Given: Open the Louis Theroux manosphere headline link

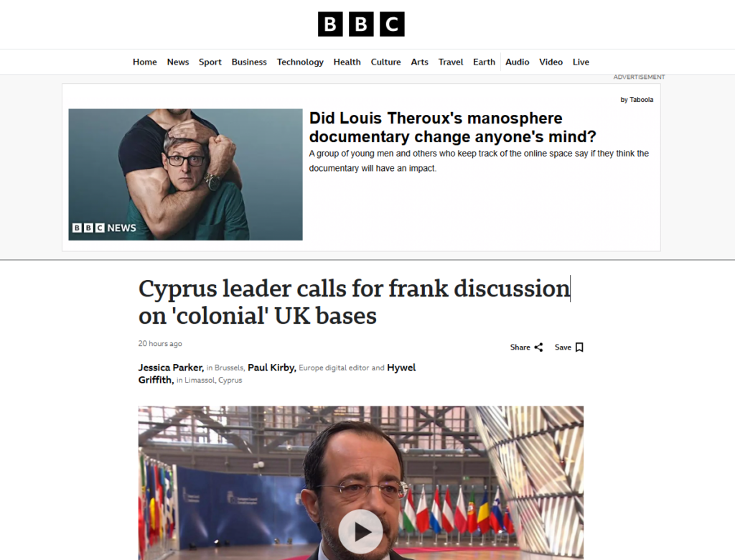Looking at the screenshot, I should click(452, 127).
